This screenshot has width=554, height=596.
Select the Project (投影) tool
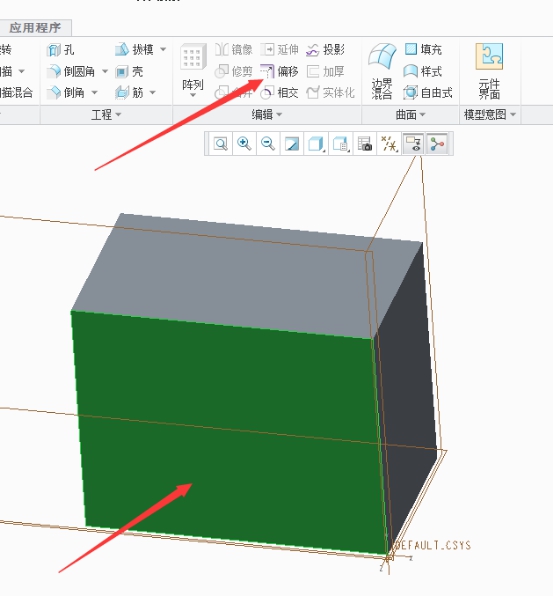click(x=325, y=49)
